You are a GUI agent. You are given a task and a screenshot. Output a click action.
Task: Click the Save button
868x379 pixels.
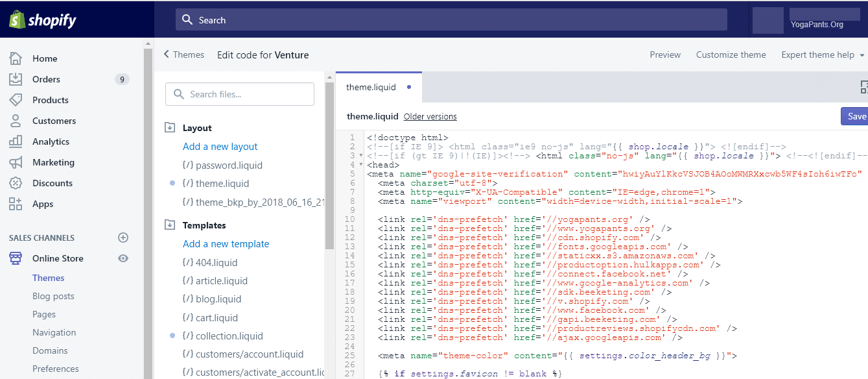[x=854, y=116]
